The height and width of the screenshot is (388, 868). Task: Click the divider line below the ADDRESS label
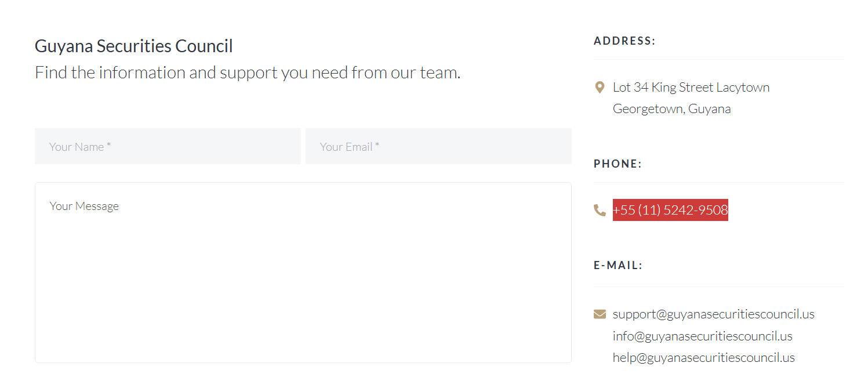718,60
